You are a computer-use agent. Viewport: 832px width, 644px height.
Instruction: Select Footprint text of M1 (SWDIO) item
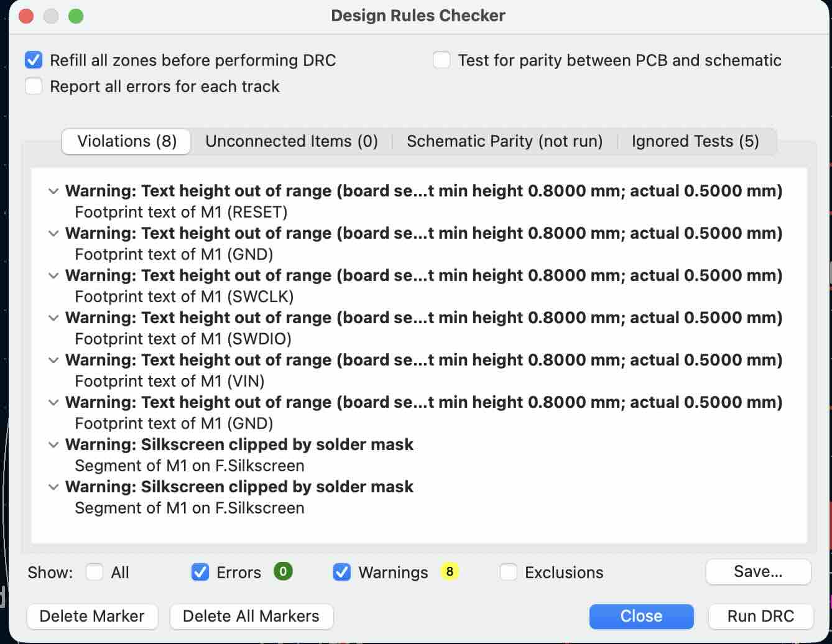point(183,339)
